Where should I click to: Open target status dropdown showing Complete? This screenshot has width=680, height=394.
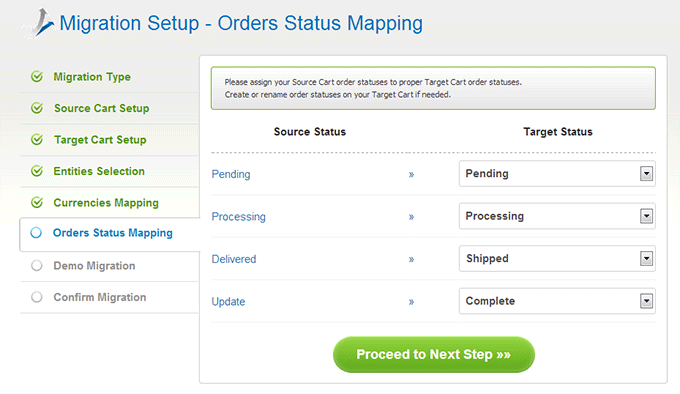557,301
